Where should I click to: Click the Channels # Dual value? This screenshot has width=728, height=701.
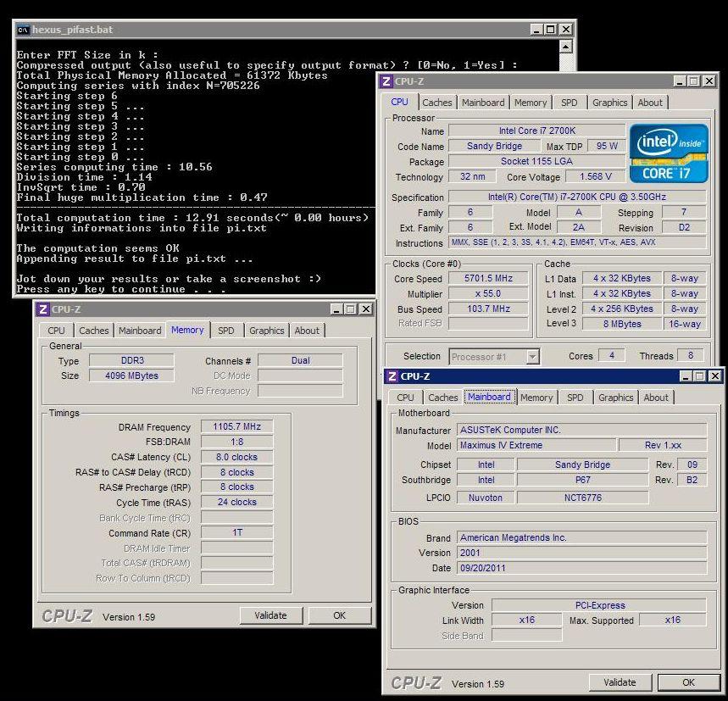pos(300,361)
